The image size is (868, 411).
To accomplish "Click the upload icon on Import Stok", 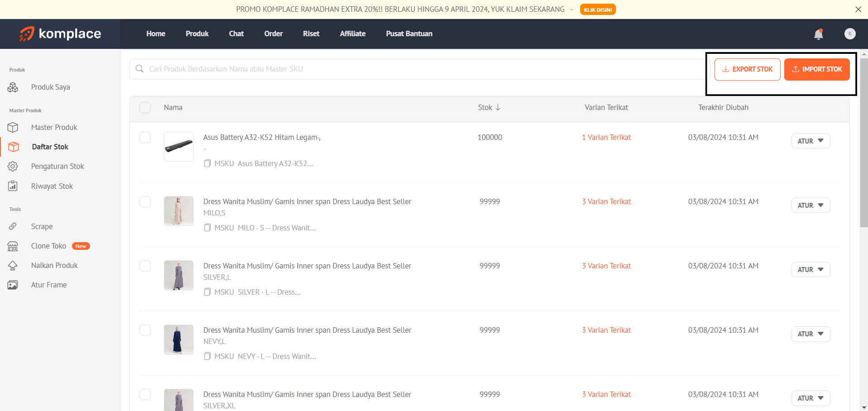I will [795, 69].
